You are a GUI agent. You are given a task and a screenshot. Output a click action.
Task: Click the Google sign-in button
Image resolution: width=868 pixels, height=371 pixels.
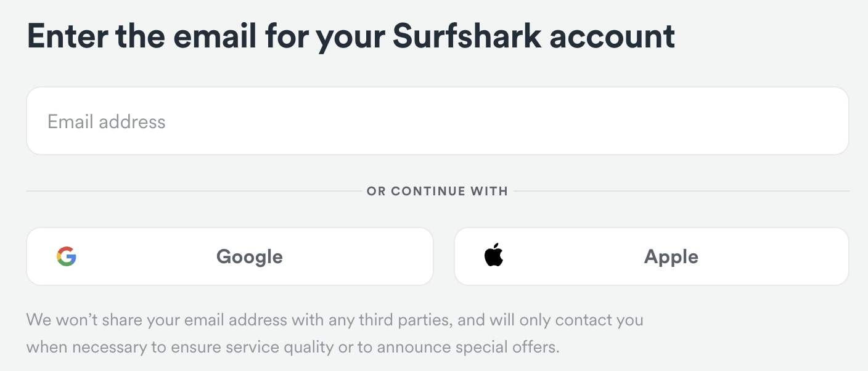tap(229, 256)
